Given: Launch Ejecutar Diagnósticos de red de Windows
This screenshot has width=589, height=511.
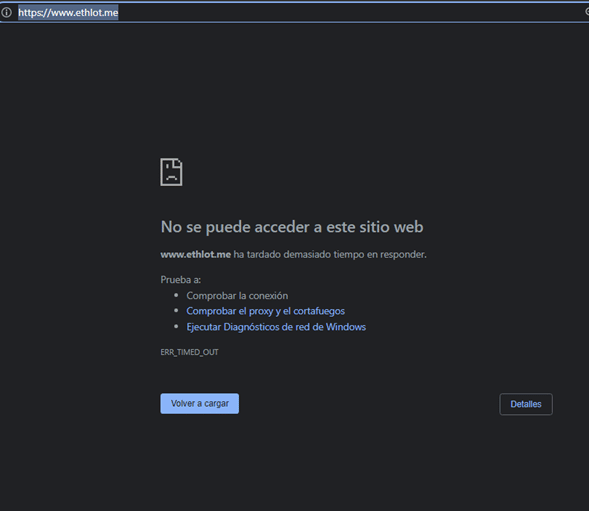Looking at the screenshot, I should (276, 327).
